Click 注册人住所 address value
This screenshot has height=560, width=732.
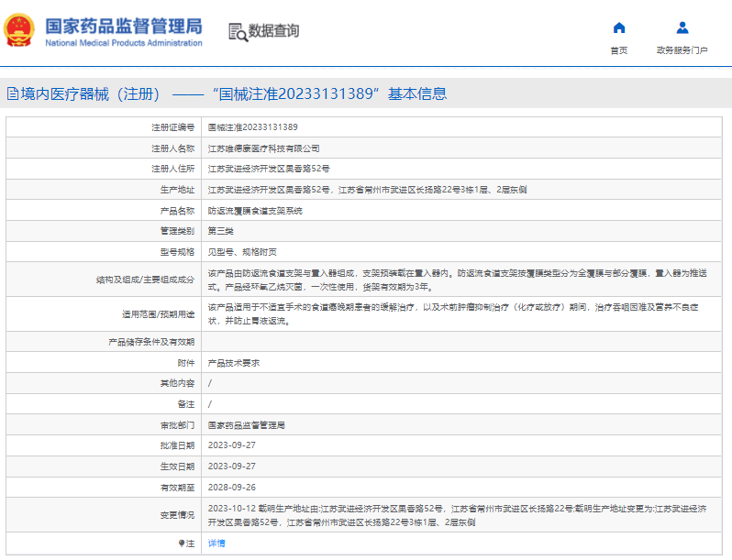(x=269, y=169)
